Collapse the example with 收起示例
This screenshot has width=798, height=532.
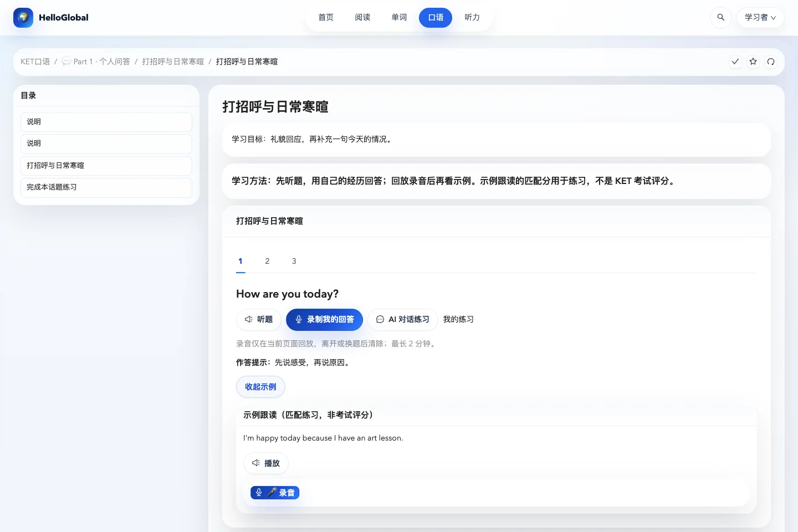click(260, 387)
